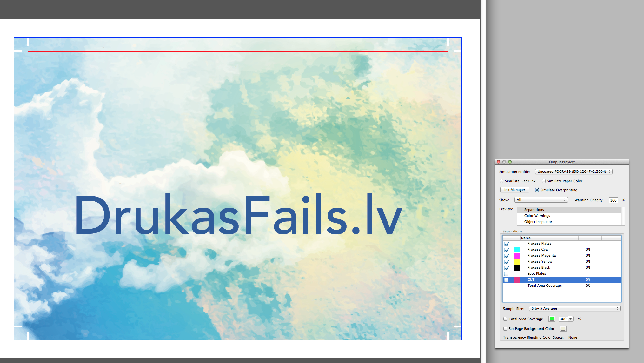
Task: Click the Ink Manager button
Action: [x=515, y=190]
